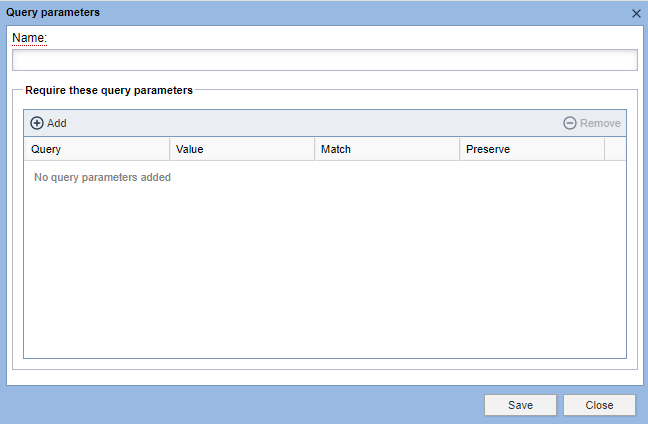Click the minus icon beside Remove
This screenshot has height=424, width=648.
[x=570, y=123]
